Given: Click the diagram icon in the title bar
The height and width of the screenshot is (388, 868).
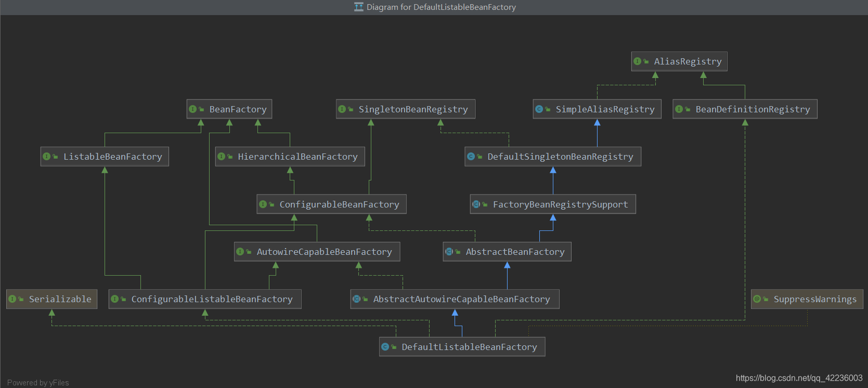Looking at the screenshot, I should [358, 7].
